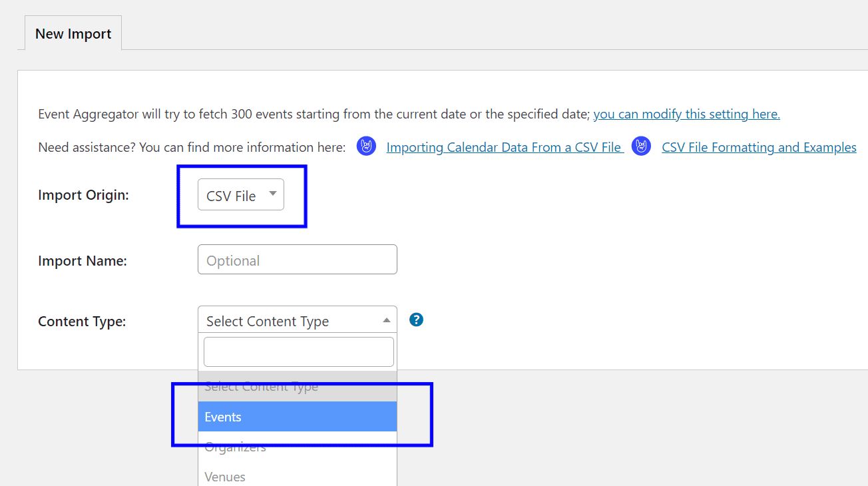Switch to the "New Import" tab

tap(72, 33)
